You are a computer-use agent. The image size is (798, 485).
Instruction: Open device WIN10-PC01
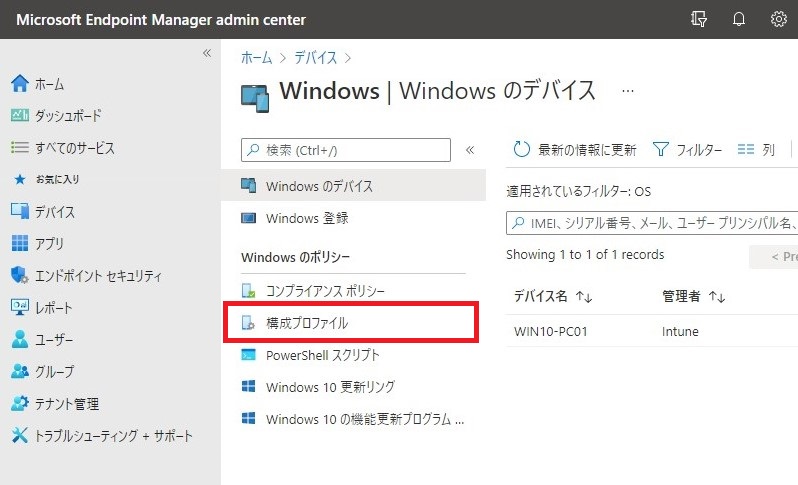click(551, 331)
